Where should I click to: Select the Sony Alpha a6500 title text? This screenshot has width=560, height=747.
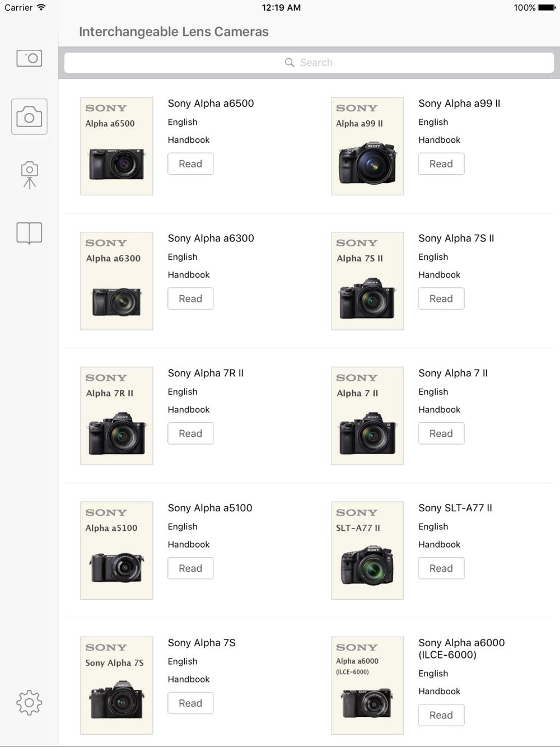pos(211,104)
